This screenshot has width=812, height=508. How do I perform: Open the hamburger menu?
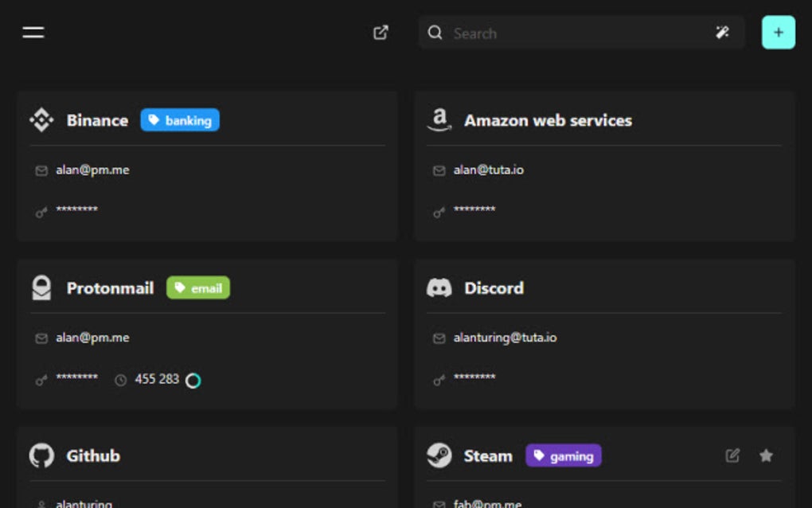point(32,31)
